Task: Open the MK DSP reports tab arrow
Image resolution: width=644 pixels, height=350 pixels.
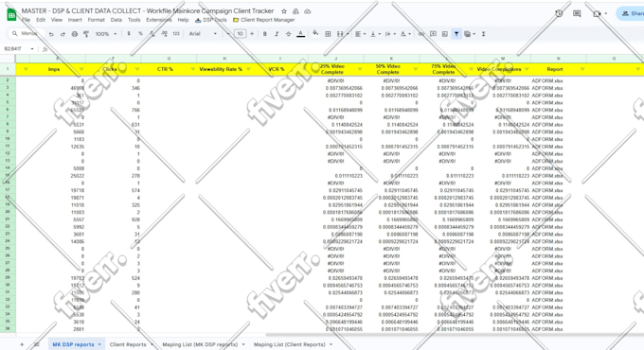Action: [99, 344]
